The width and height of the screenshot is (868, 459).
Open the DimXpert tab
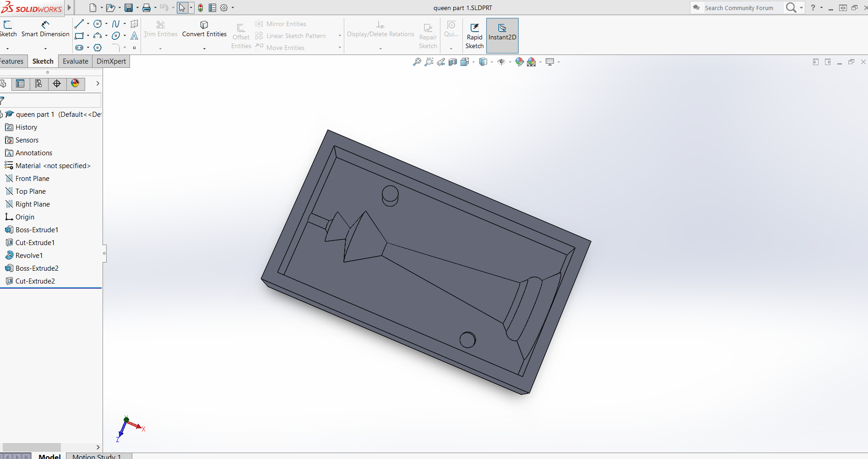pos(111,61)
